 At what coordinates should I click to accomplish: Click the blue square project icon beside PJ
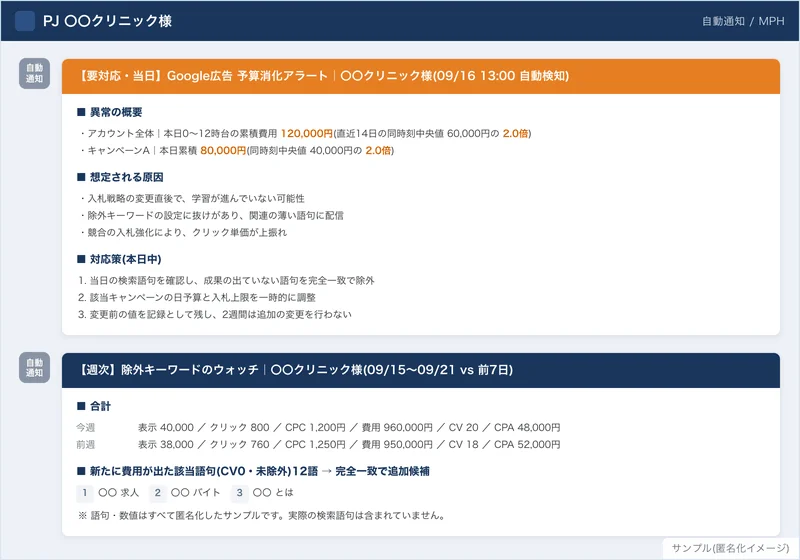[25, 21]
